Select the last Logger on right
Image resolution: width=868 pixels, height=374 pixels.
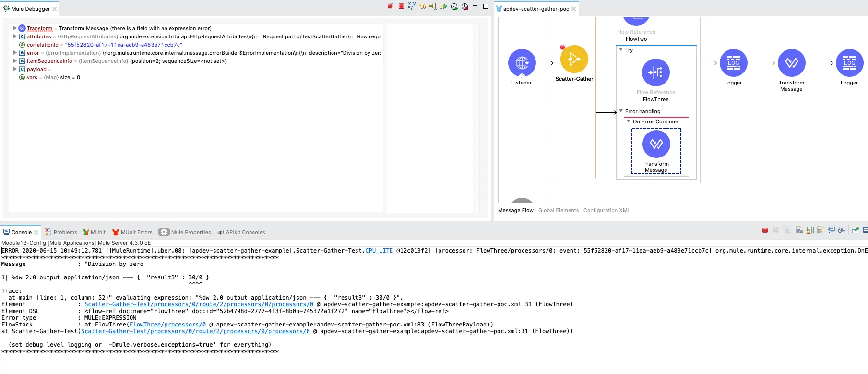(x=850, y=63)
